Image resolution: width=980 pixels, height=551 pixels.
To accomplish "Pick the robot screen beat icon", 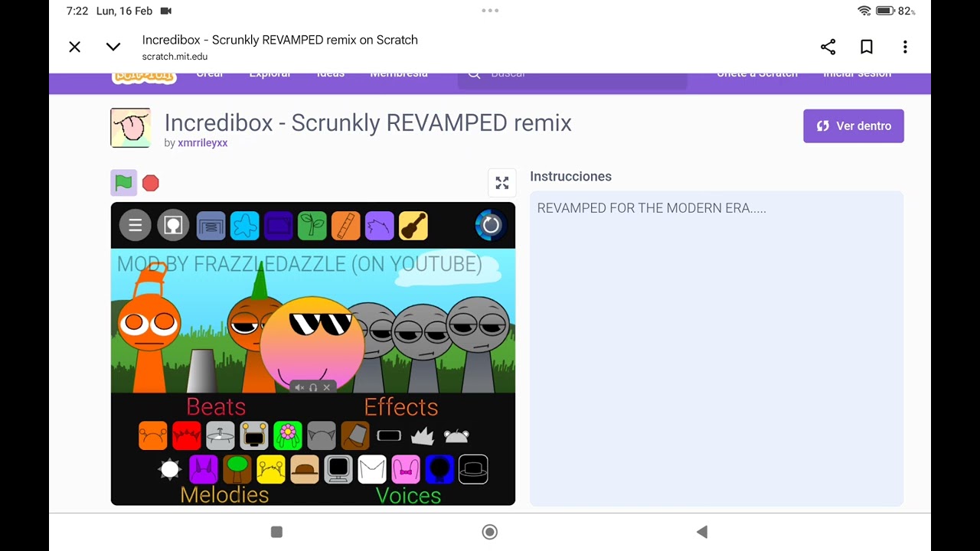I will click(254, 435).
